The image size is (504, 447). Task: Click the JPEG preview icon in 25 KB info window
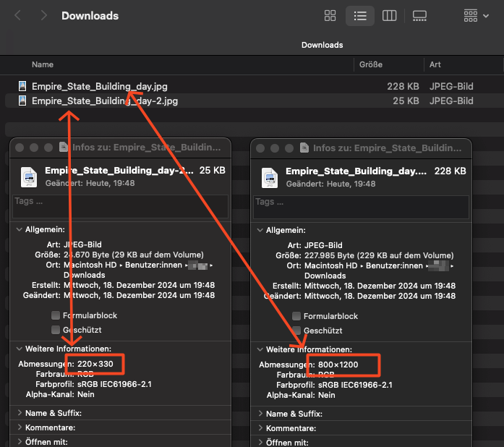pyautogui.click(x=29, y=176)
